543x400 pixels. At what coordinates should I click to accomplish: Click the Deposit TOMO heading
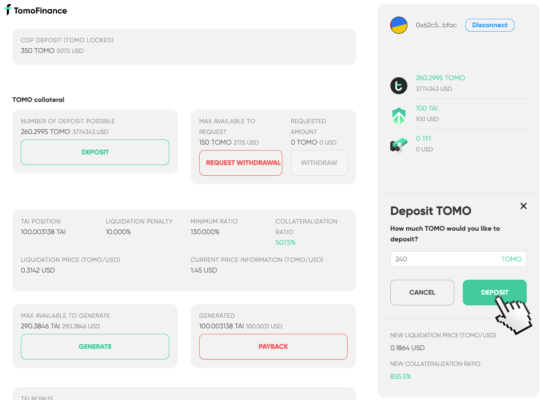pyautogui.click(x=430, y=211)
